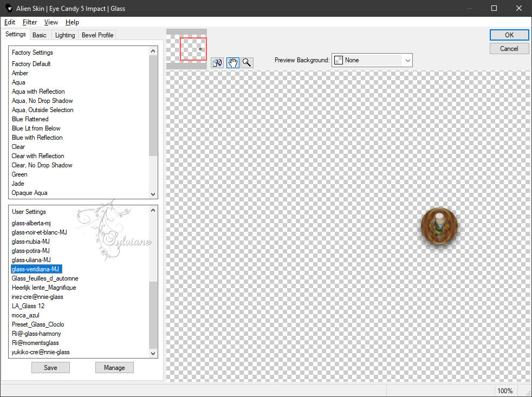532x397 pixels.
Task: Select Glass_feuilles_d_automne user setting
Action: click(x=45, y=278)
